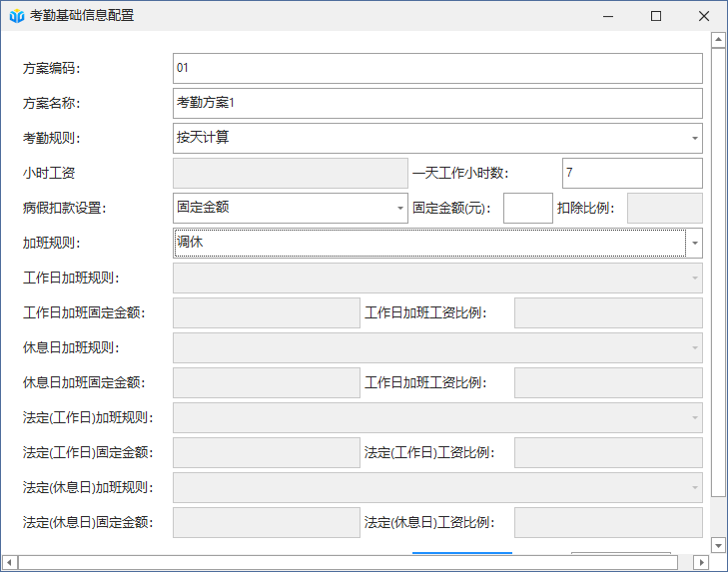Click the 休息日加班固定金额 field

pyautogui.click(x=267, y=382)
